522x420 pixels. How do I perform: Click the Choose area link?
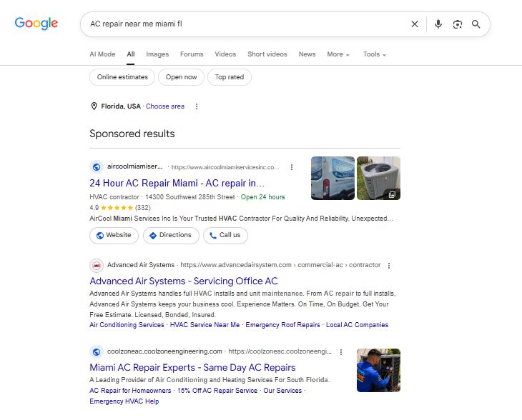(165, 106)
